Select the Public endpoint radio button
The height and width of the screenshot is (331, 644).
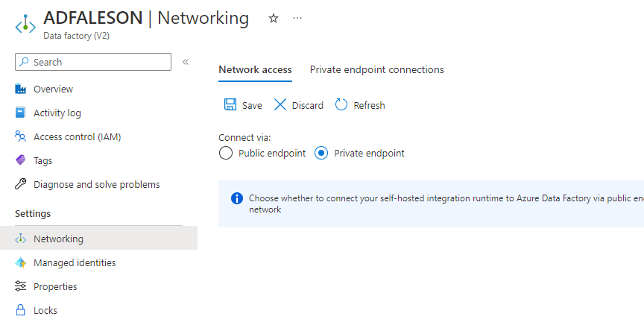tap(226, 153)
